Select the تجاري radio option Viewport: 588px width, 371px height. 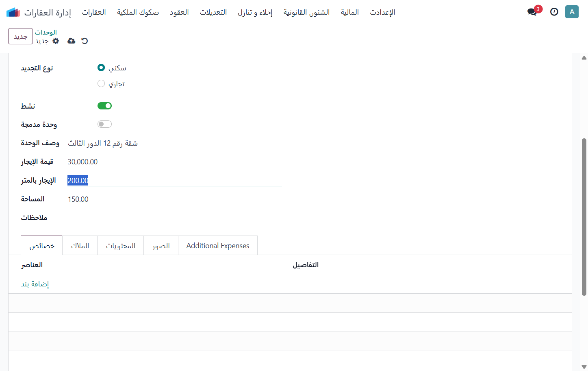coord(101,83)
